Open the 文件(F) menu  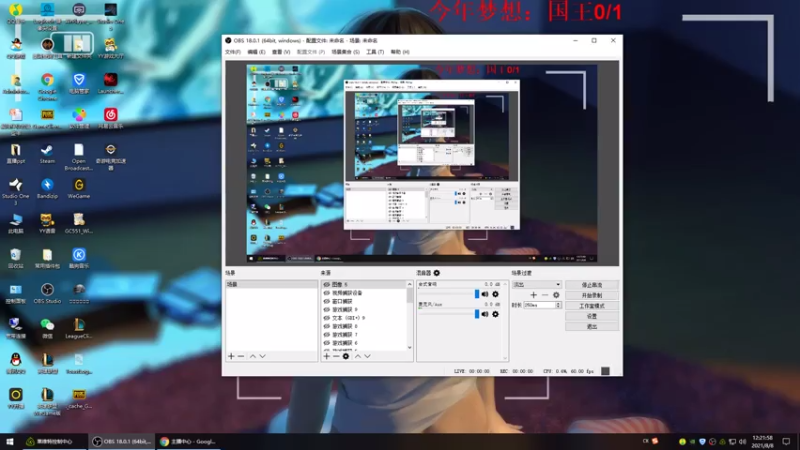point(233,52)
